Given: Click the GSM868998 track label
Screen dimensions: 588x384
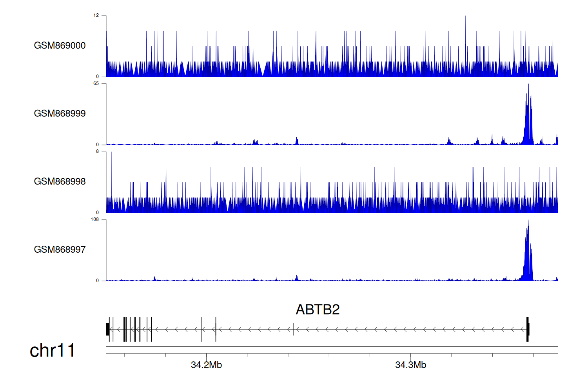Looking at the screenshot, I should pos(60,181).
